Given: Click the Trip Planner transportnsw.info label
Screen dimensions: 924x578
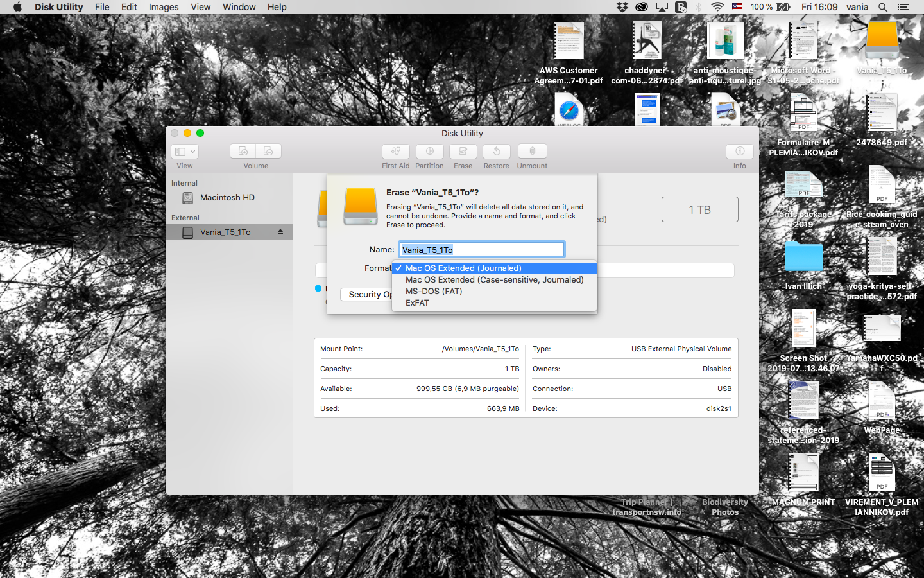Looking at the screenshot, I should pos(647,507).
